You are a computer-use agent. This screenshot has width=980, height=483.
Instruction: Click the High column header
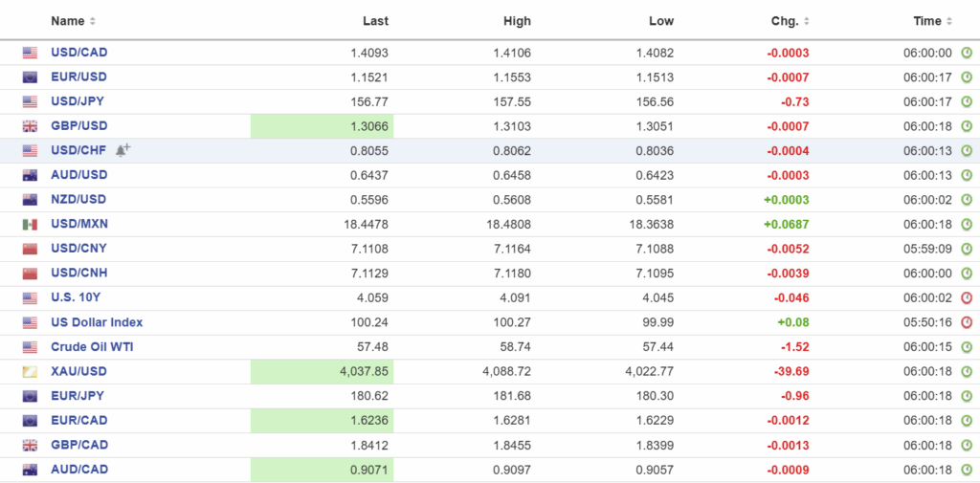click(x=517, y=21)
